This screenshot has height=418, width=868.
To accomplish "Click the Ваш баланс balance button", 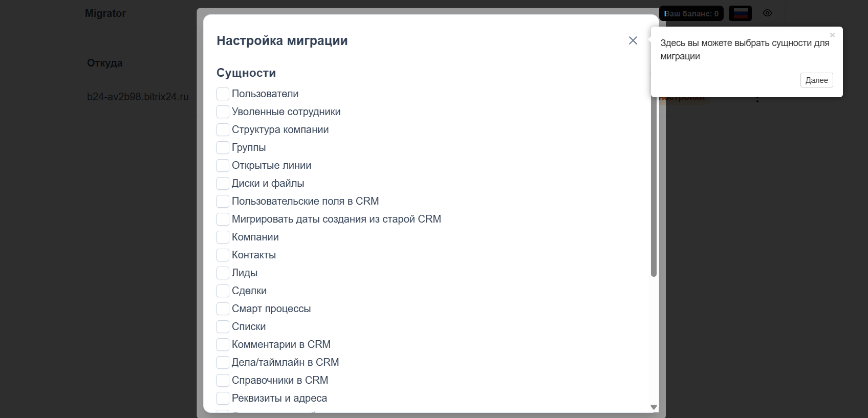I will point(691,13).
